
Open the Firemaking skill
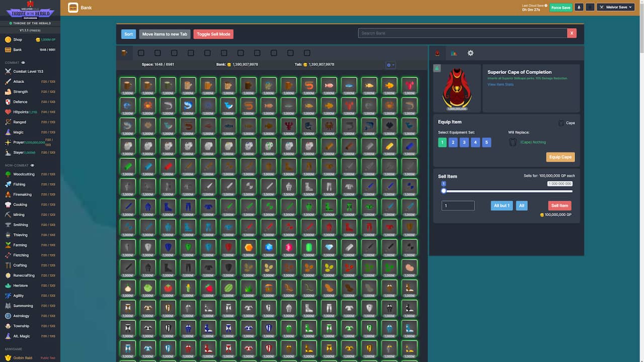[x=30, y=194]
